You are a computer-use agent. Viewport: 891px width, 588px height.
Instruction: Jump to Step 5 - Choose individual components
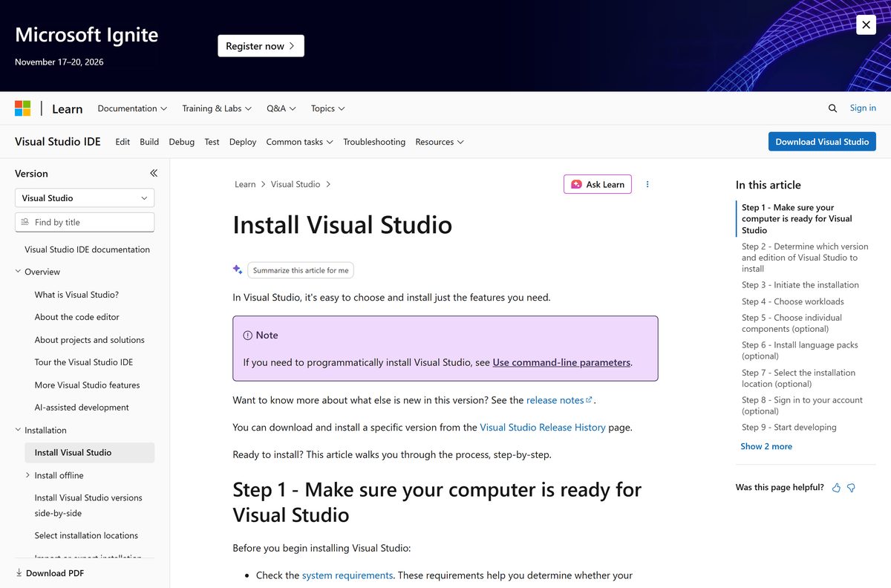coord(792,323)
